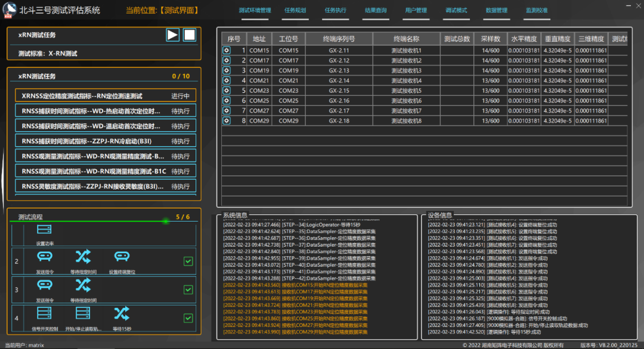Switch to the 结果查询 tab

coord(376,10)
